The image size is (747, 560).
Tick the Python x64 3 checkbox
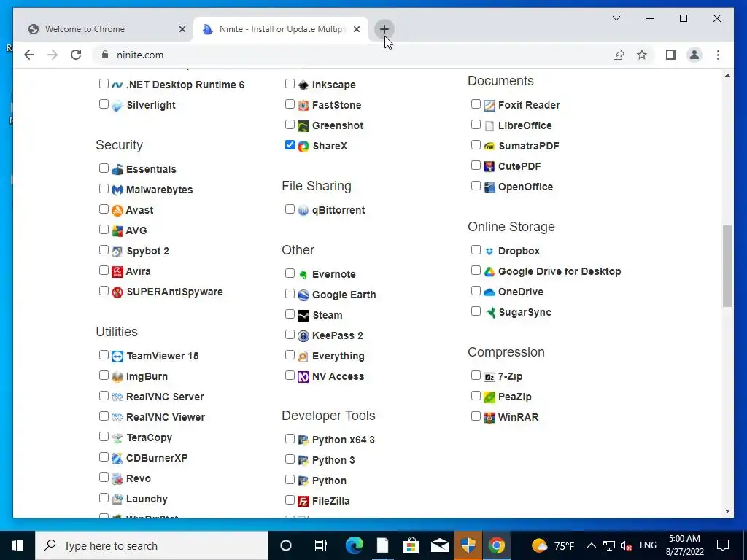click(x=290, y=438)
